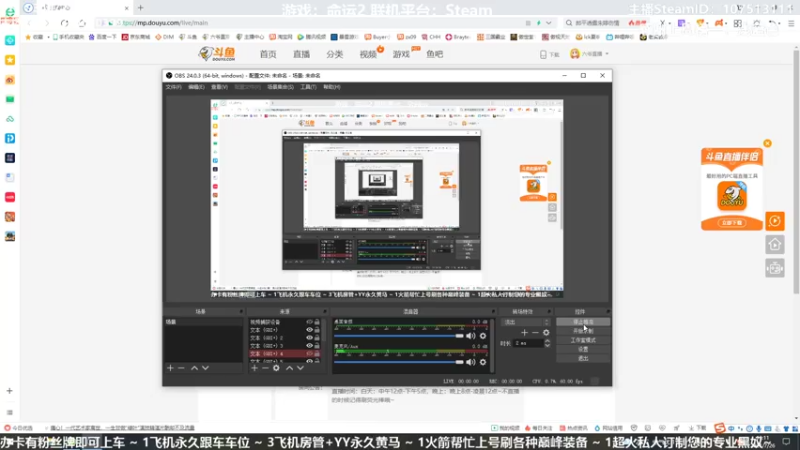Move the selected source up
The width and height of the screenshot is (800, 450).
(289, 368)
